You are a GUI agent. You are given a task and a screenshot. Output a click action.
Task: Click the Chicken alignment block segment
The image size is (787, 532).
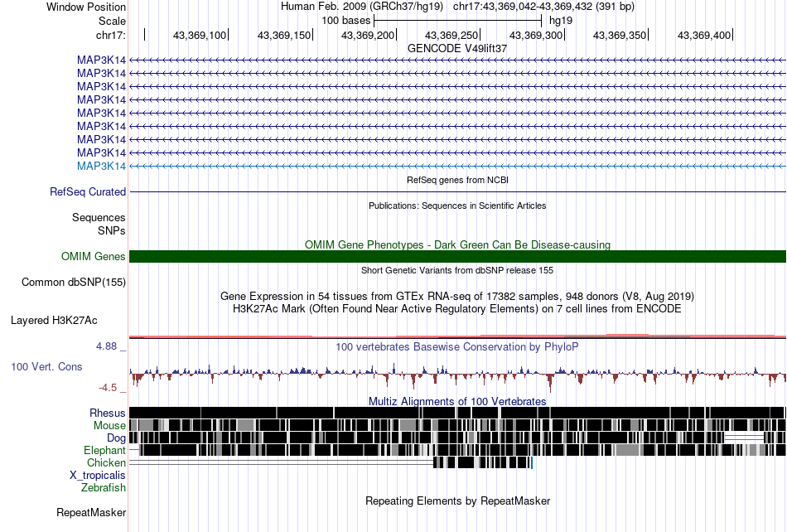click(482, 462)
